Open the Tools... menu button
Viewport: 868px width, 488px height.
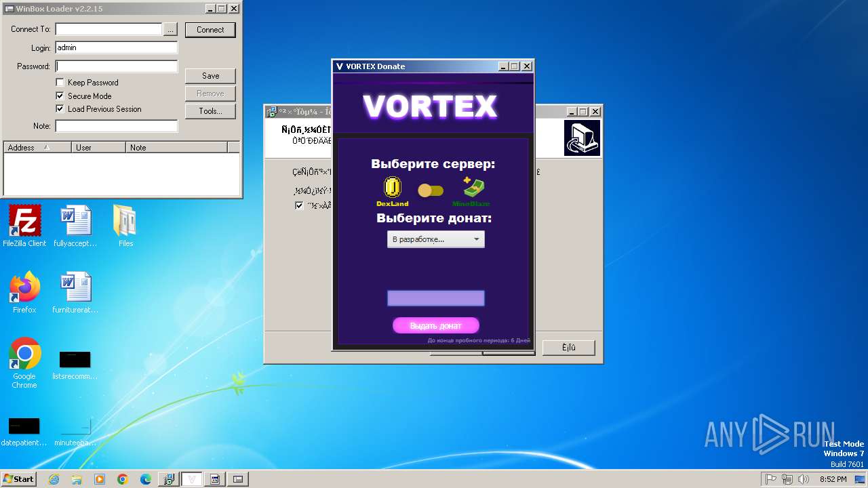pos(210,111)
